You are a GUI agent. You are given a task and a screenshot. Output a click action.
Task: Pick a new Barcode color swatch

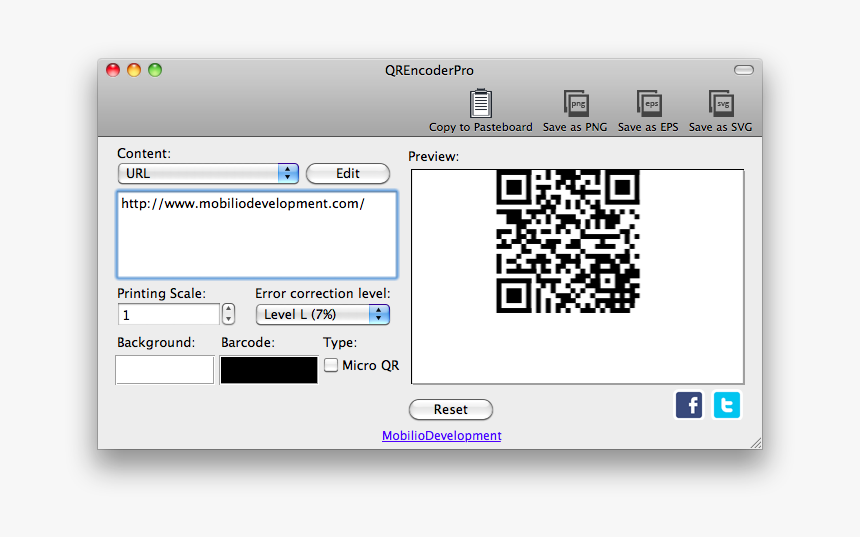coord(269,370)
